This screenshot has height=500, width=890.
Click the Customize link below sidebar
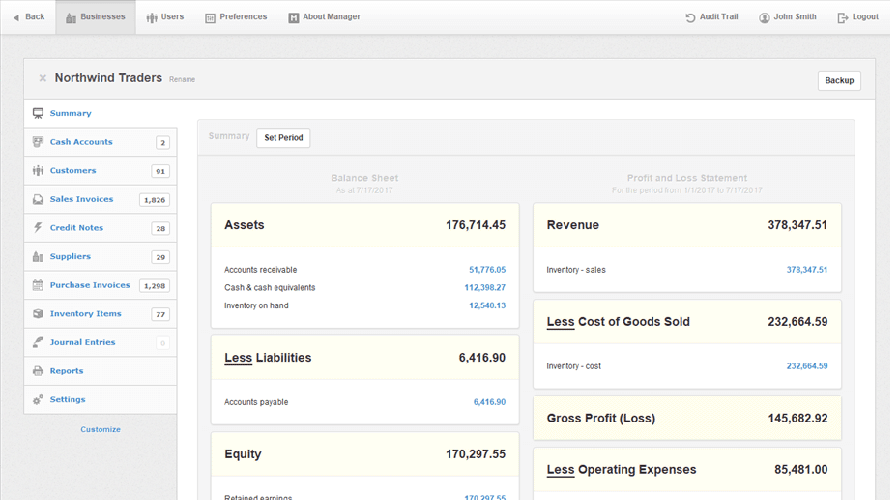pyautogui.click(x=100, y=429)
